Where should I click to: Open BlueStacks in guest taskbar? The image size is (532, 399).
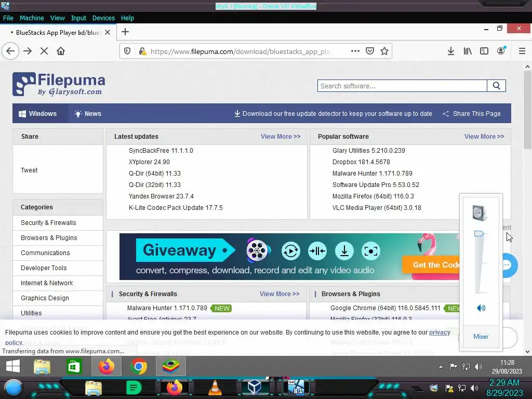[171, 366]
